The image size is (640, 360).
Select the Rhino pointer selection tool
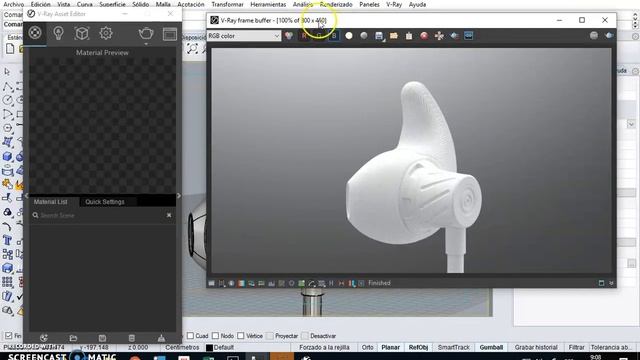[7, 72]
